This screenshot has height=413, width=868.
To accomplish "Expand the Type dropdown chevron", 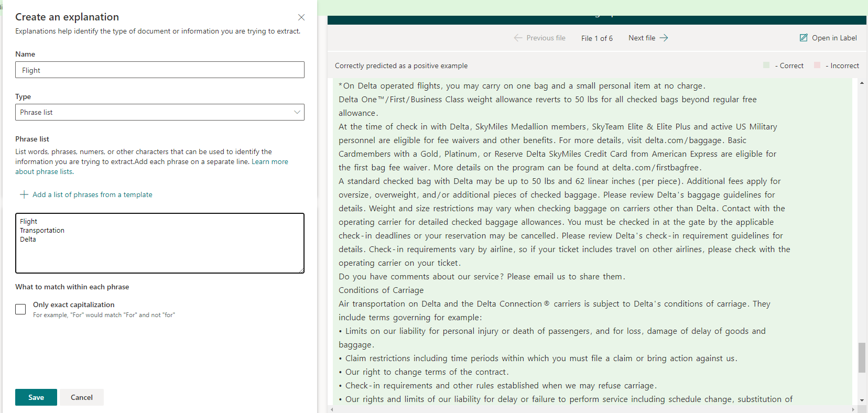I will tap(297, 112).
